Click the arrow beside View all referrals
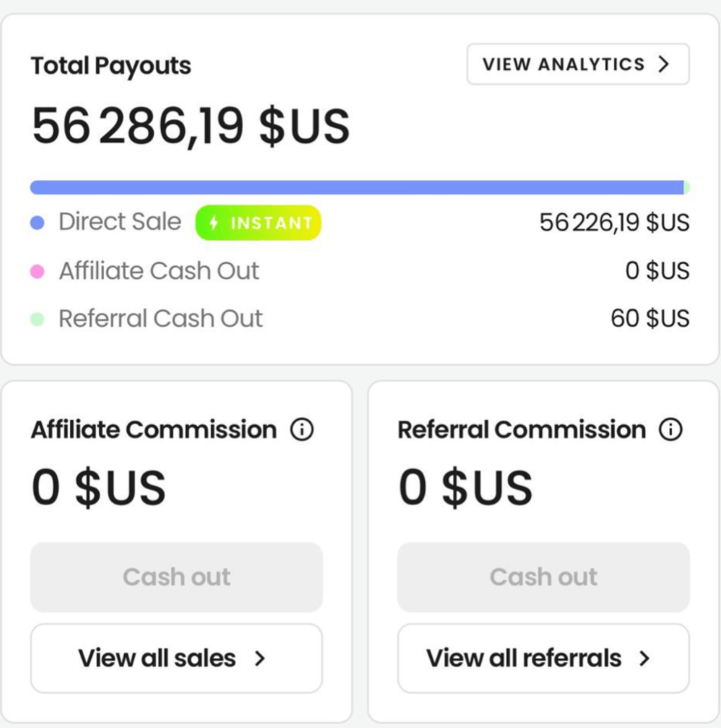This screenshot has width=721, height=728. [x=644, y=659]
